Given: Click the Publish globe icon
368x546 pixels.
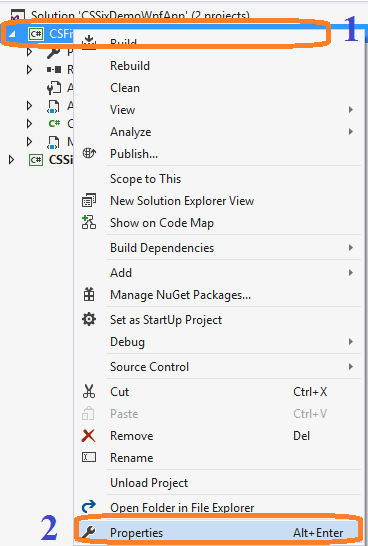Looking at the screenshot, I should pyautogui.click(x=89, y=153).
